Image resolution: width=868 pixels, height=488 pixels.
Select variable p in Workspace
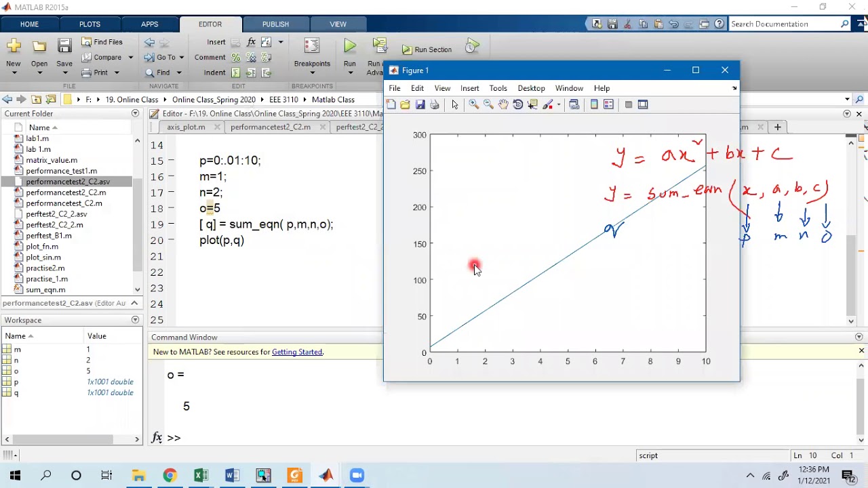(16, 382)
